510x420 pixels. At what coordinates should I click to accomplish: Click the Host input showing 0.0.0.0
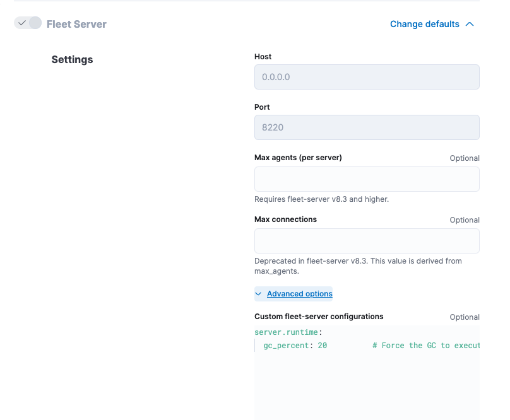(x=367, y=76)
